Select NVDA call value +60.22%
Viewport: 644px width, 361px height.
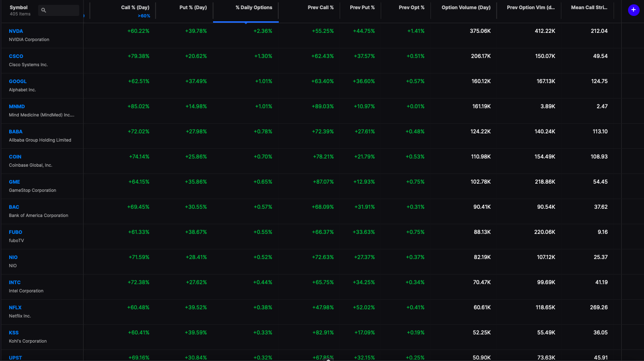(138, 31)
